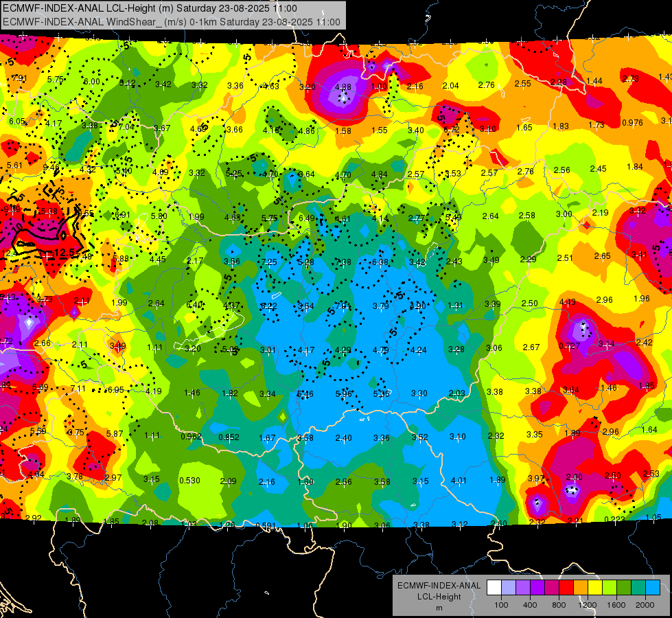Click the wind shear value 1.44
The image size is (672, 618).
594,81
